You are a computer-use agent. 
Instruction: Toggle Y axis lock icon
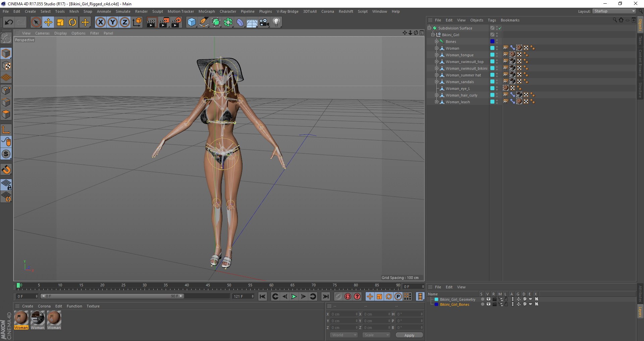[x=113, y=22]
